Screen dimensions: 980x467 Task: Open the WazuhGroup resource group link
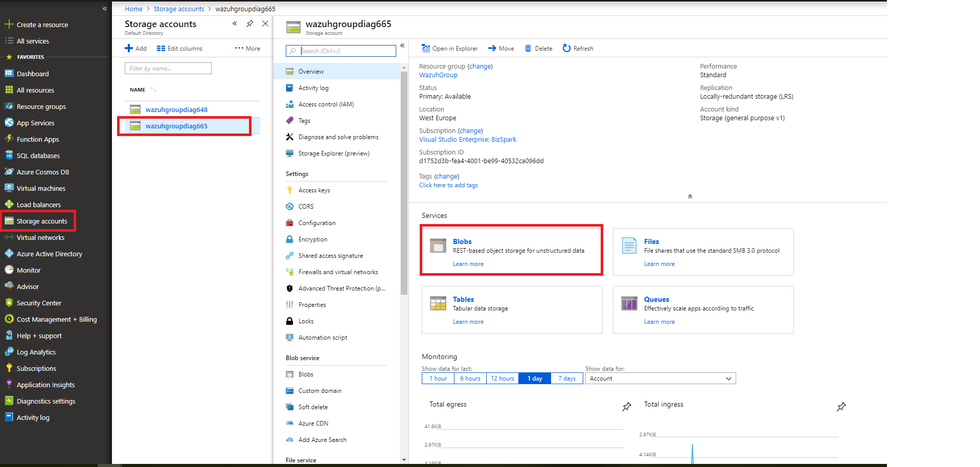[x=438, y=75]
